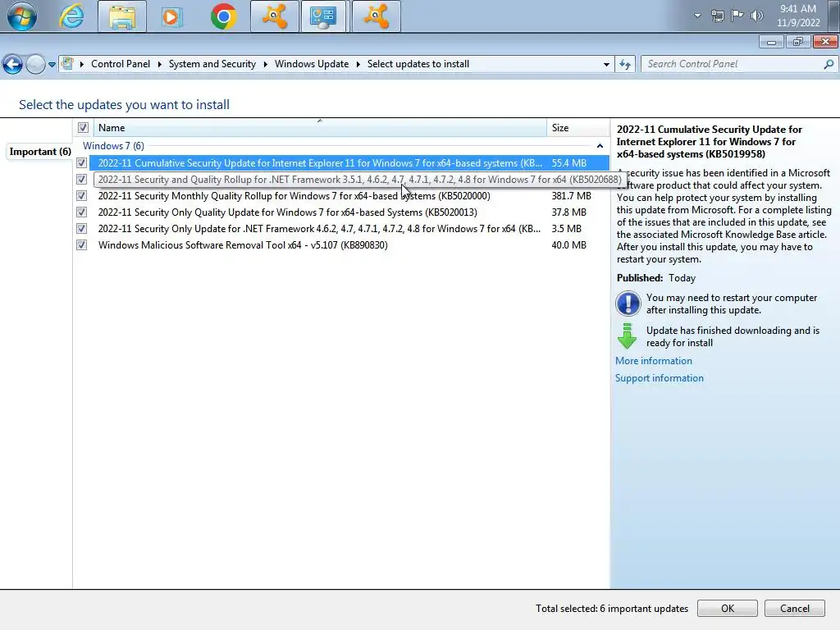Open Windows Explorer folder taskbar icon
Screen dimensions: 840x630
pos(122,16)
